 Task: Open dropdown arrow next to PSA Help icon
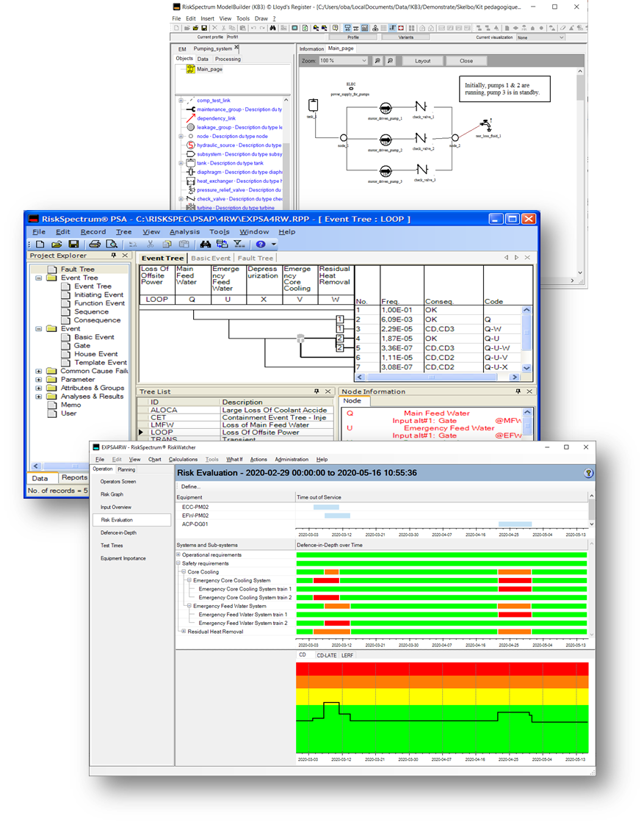coord(274,245)
